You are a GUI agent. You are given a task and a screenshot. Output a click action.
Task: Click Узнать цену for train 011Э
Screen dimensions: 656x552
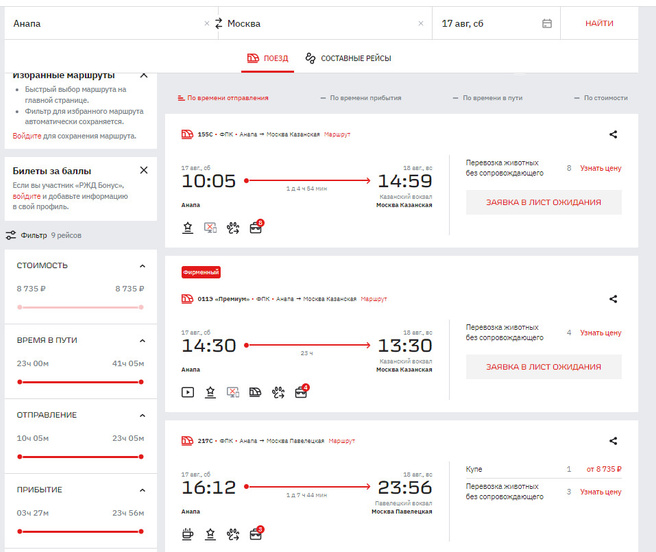pos(600,333)
